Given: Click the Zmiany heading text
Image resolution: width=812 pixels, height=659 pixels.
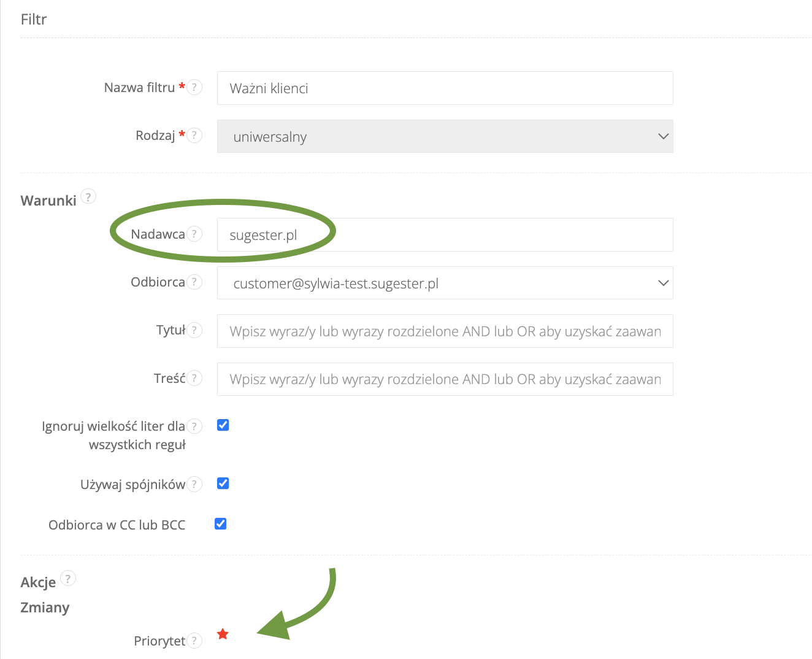Looking at the screenshot, I should [x=45, y=607].
